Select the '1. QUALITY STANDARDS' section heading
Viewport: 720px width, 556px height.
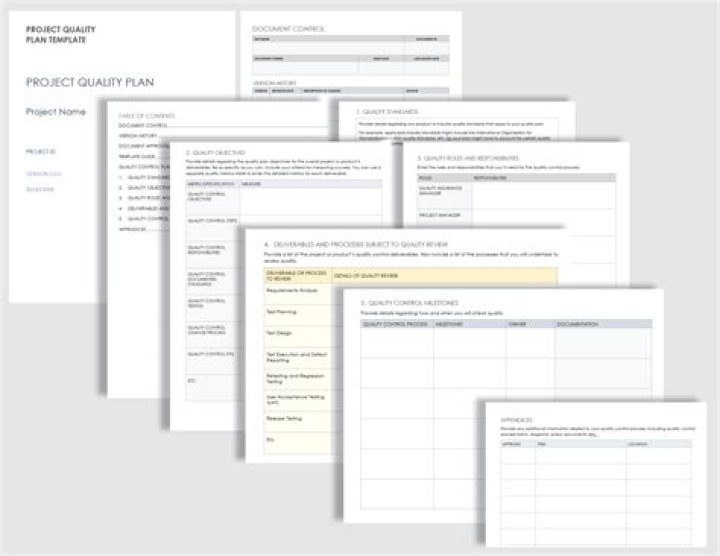387,112
